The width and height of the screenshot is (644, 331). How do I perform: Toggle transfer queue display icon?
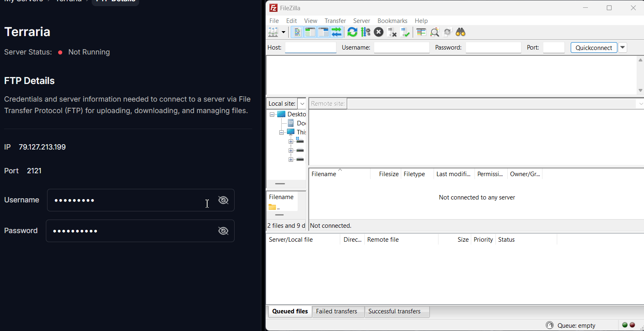[x=337, y=32]
